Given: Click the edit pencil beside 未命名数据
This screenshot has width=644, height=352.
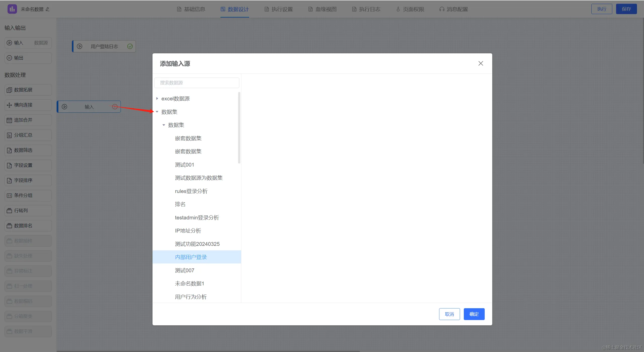Looking at the screenshot, I should point(48,9).
